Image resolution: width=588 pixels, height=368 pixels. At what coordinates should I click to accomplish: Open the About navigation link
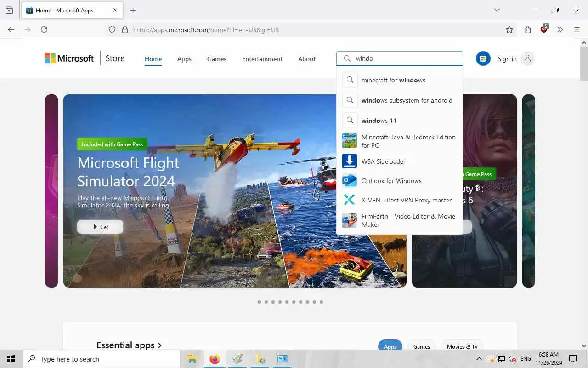point(307,59)
